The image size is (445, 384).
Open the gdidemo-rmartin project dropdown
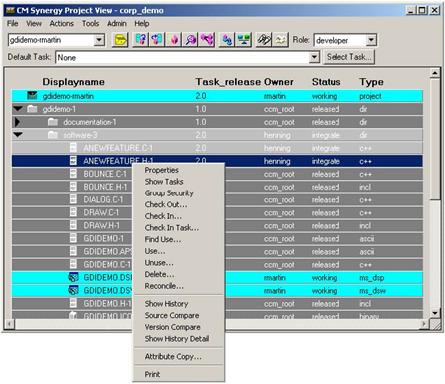99,40
